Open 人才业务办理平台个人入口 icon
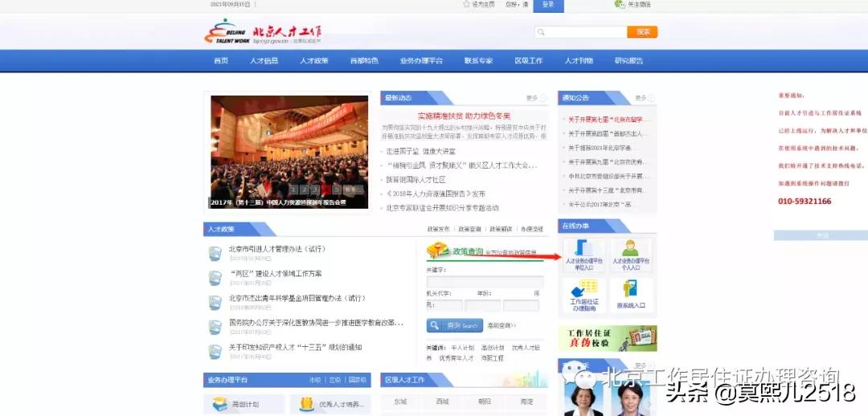 click(x=630, y=248)
